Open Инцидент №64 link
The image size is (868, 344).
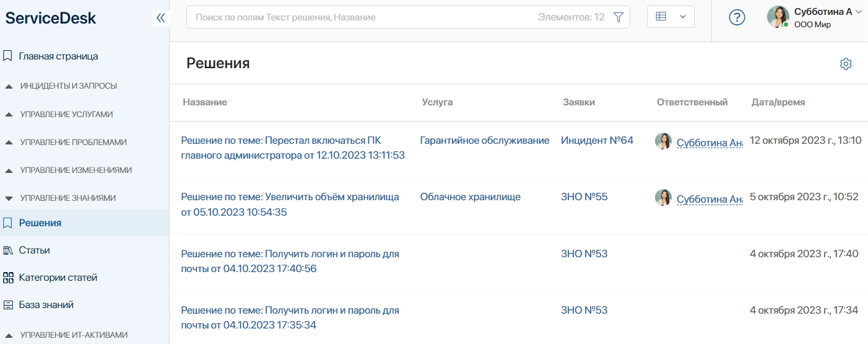[597, 141]
